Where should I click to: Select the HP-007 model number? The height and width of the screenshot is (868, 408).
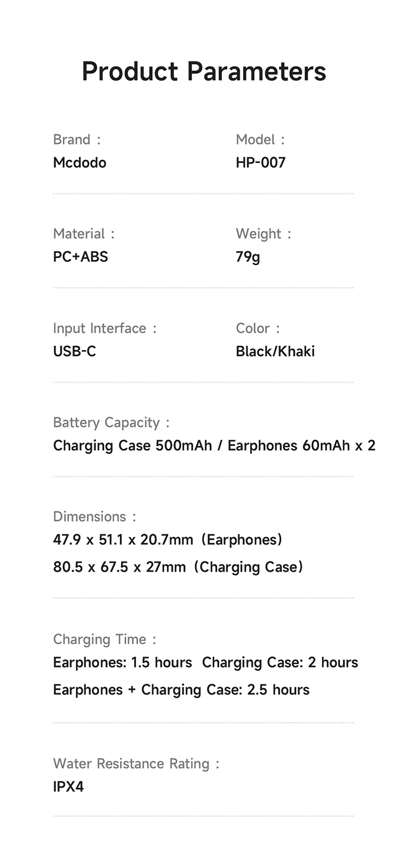(x=261, y=163)
